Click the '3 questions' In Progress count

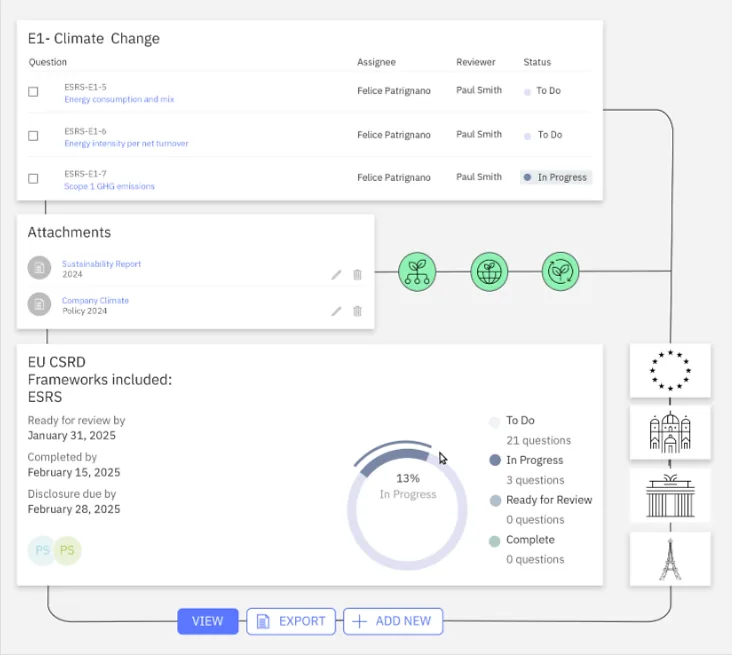click(535, 480)
